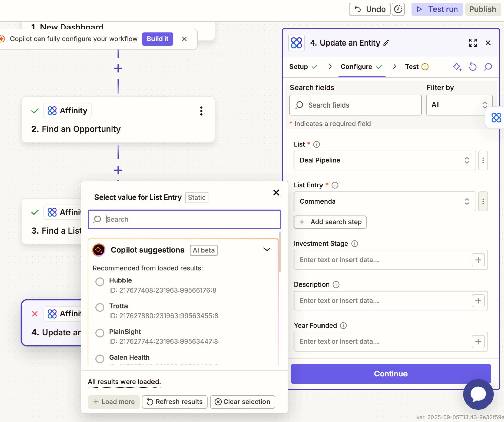Image resolution: width=504 pixels, height=422 pixels.
Task: Click the Affinity icon on step 4 card
Action: (52, 314)
